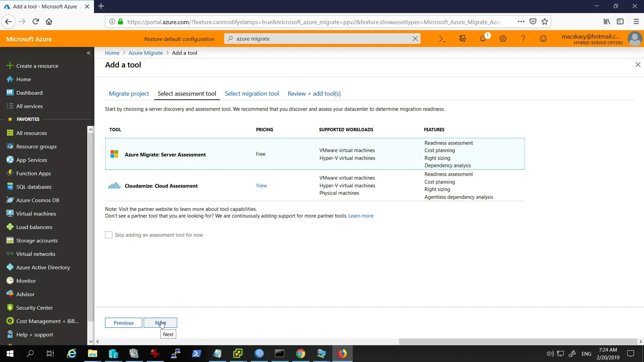The height and width of the screenshot is (362, 644).
Task: Go to Azure Migrate breadcrumb
Action: pyautogui.click(x=146, y=53)
